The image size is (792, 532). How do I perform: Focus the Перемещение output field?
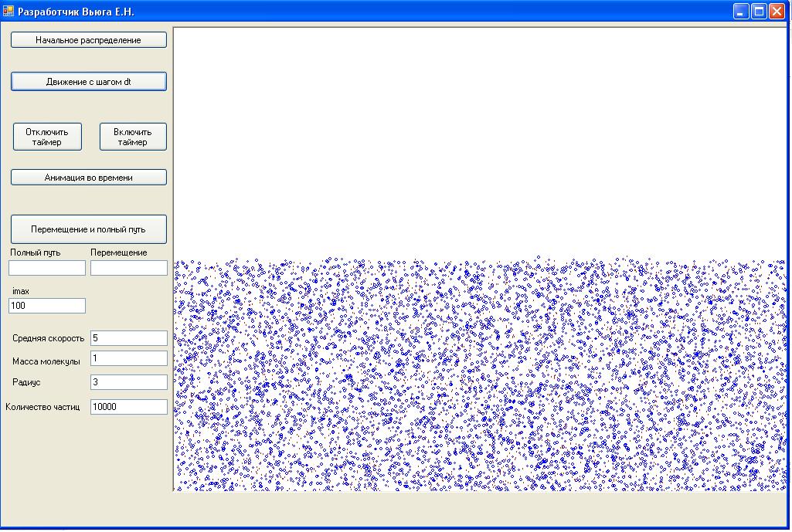128,268
